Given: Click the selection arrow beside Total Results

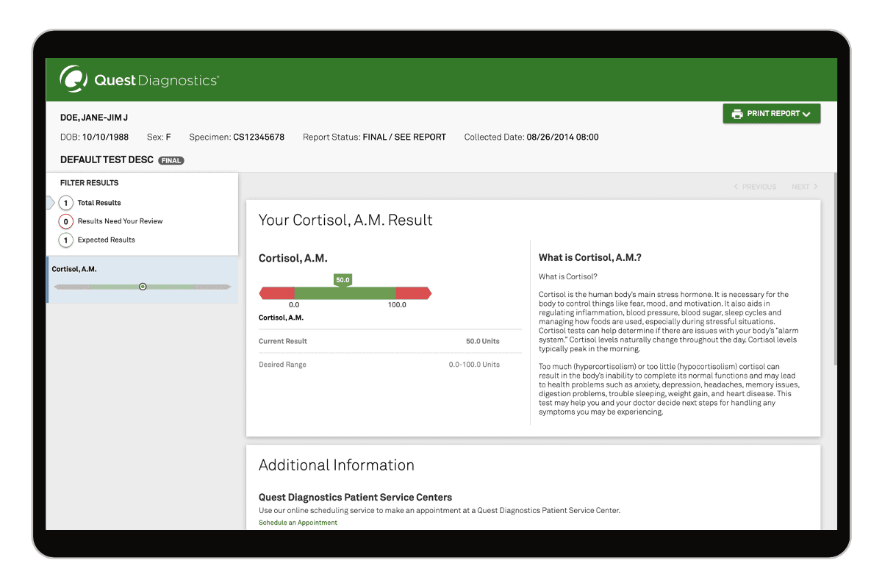Looking at the screenshot, I should 50,203.
